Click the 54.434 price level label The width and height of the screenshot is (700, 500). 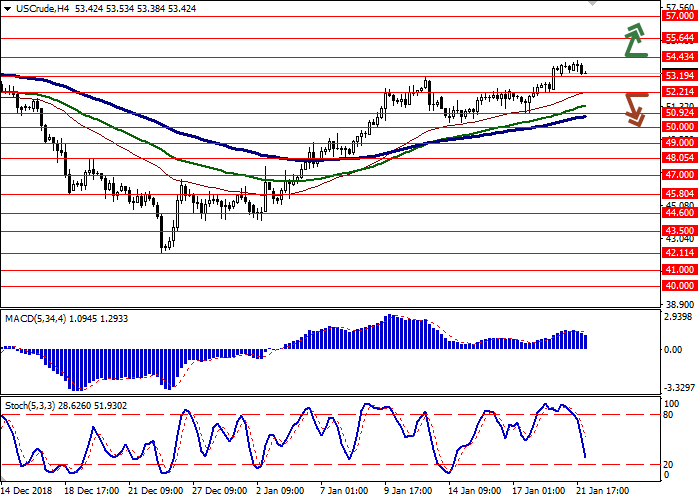[679, 57]
